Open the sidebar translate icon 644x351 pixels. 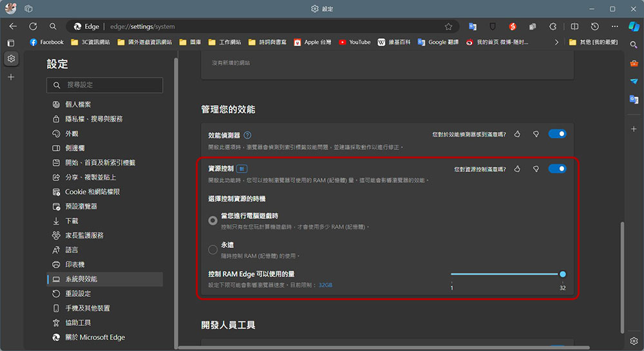(634, 99)
